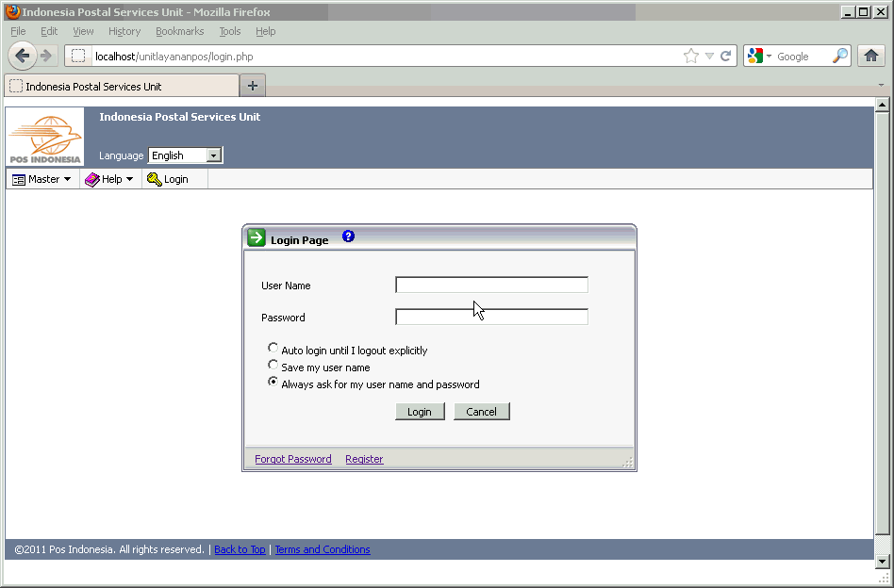Reload the page with the refresh icon
Image resolution: width=894 pixels, height=588 pixels.
726,57
